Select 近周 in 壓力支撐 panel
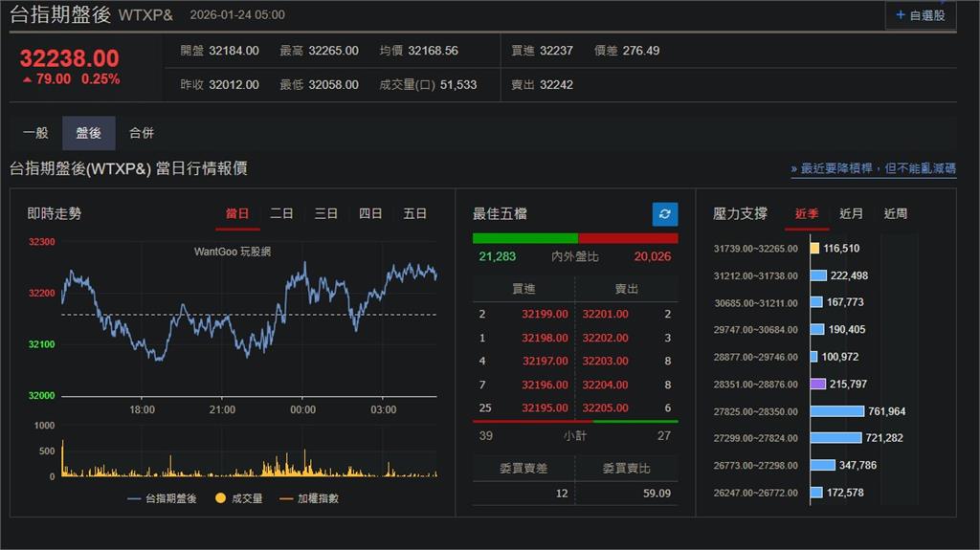The image size is (980, 550). [896, 213]
